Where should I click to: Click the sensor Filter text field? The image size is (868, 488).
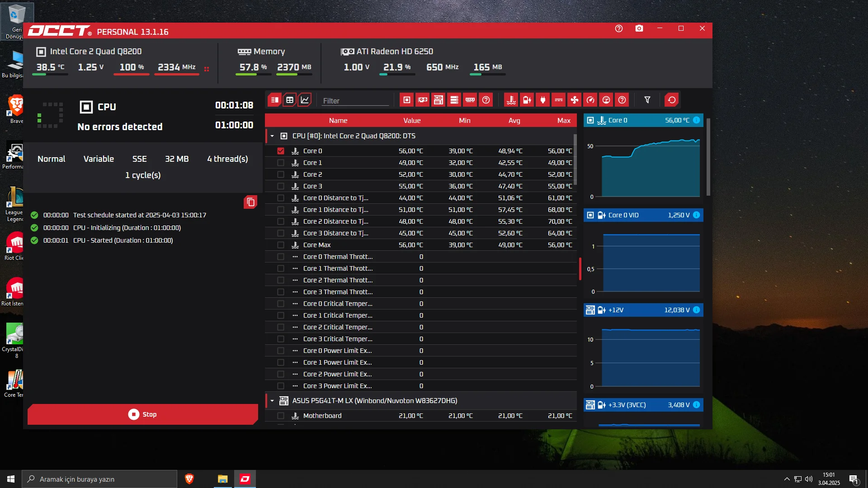tap(355, 101)
